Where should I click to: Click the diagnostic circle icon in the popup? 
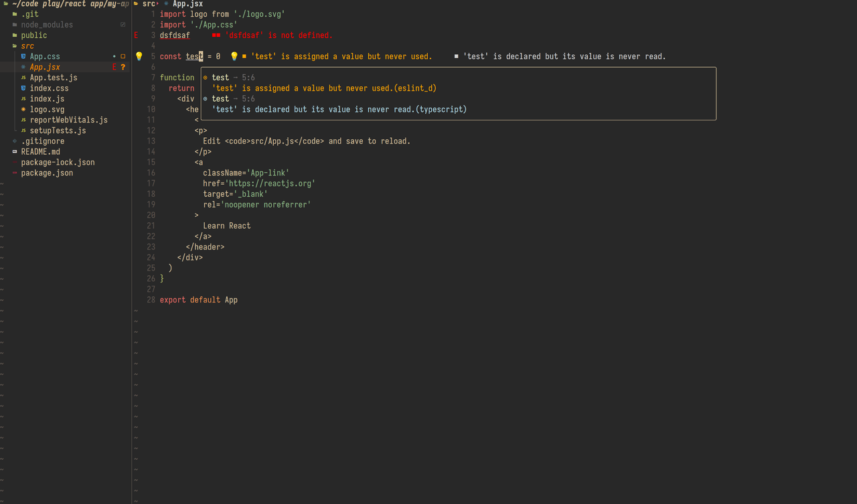(206, 77)
